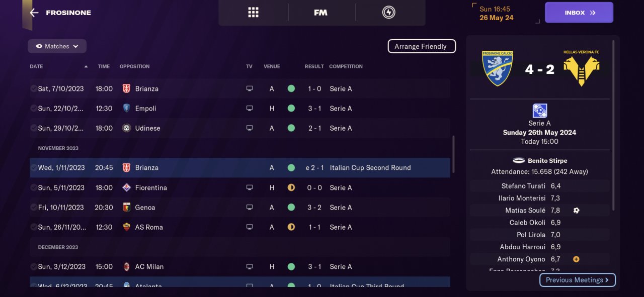Sort by the DATE column header arrow
This screenshot has height=297, width=644.
[x=86, y=66]
